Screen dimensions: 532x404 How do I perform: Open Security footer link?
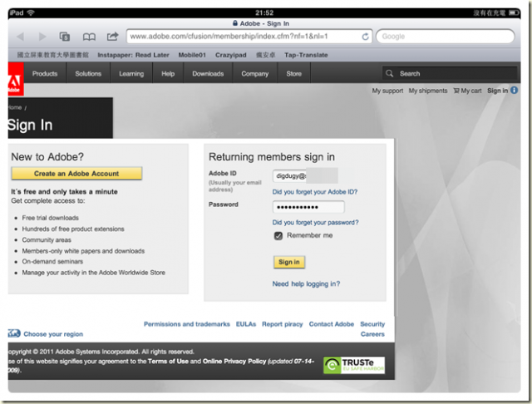point(372,324)
